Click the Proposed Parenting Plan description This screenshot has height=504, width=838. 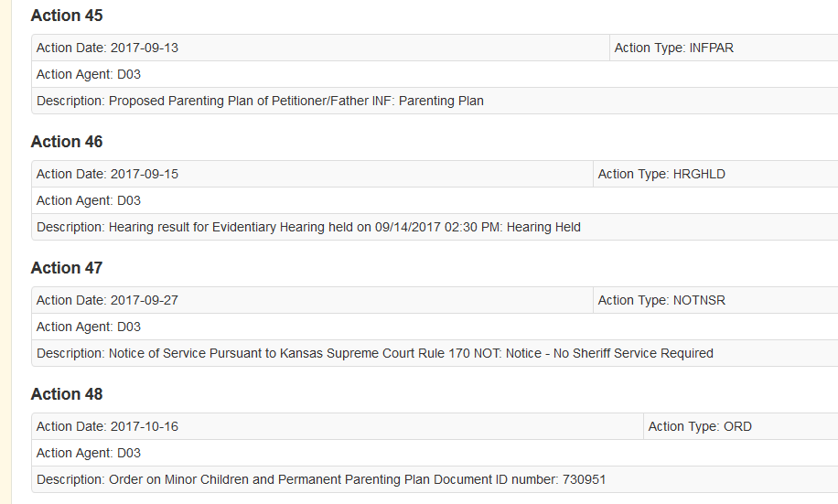(260, 101)
